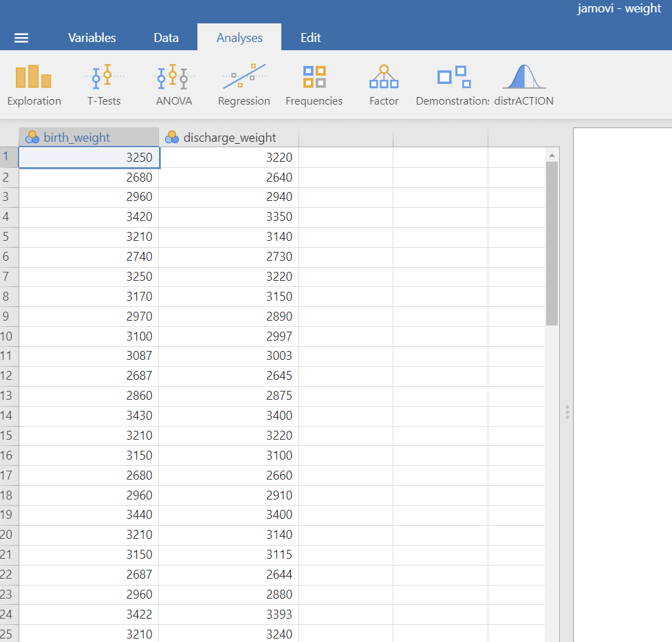
Task: Open the T-Tests analysis menu
Action: coord(104,85)
